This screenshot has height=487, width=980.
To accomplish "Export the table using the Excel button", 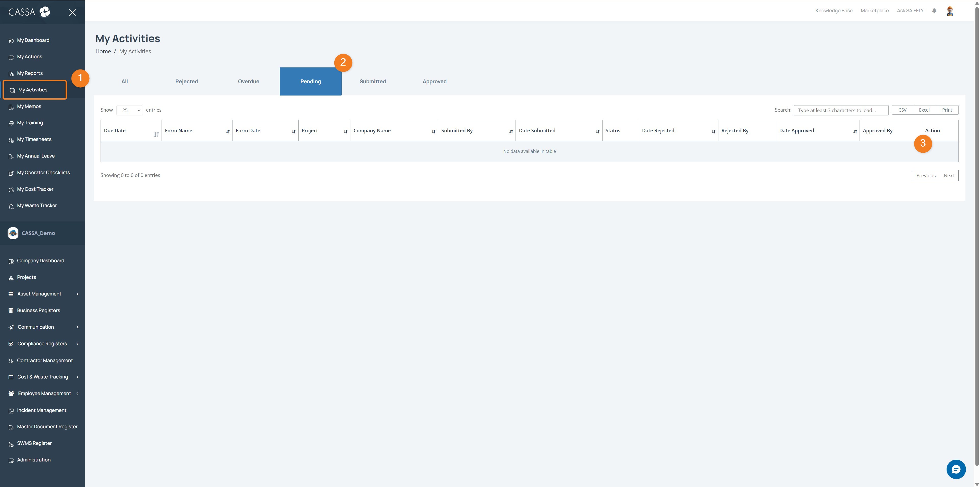I will [924, 110].
